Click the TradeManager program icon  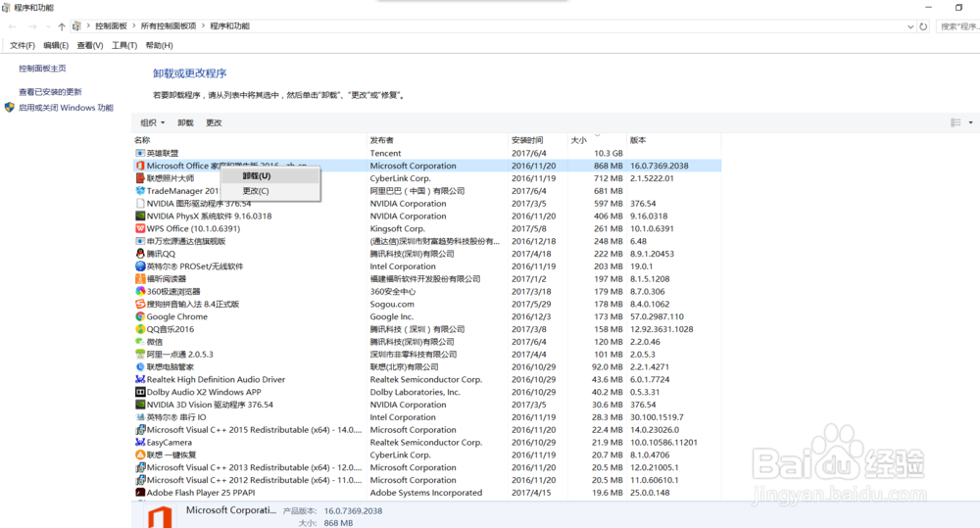point(140,191)
